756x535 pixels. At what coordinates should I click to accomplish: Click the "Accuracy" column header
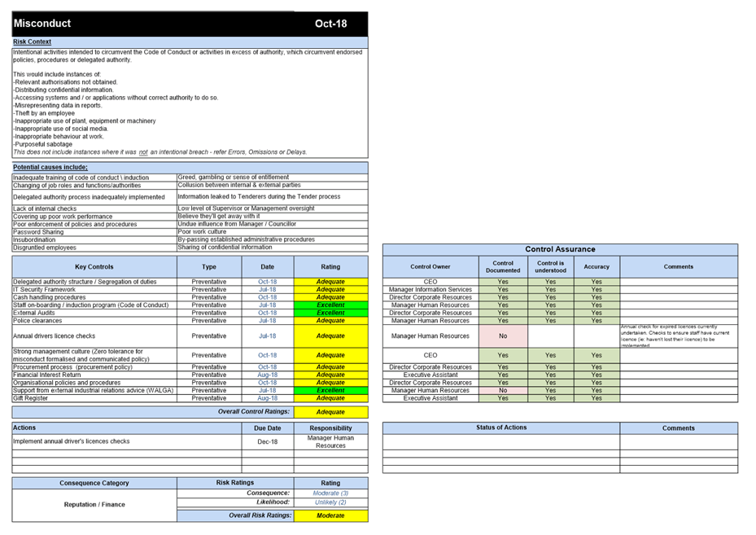(596, 267)
